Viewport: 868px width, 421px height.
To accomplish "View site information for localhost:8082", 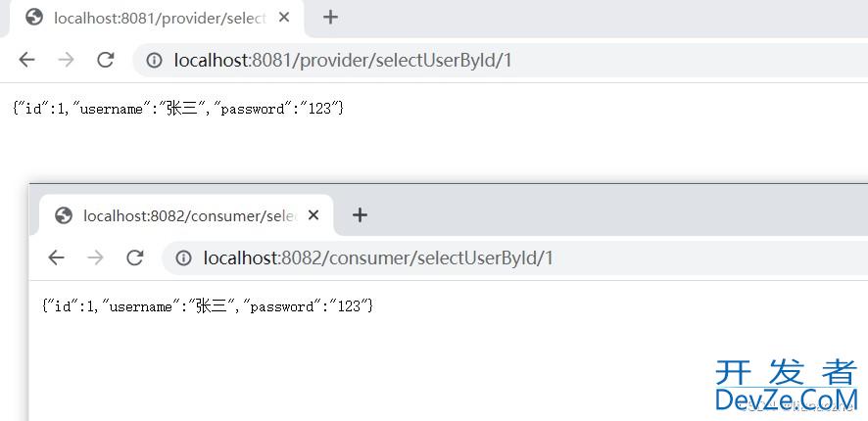I will click(183, 257).
